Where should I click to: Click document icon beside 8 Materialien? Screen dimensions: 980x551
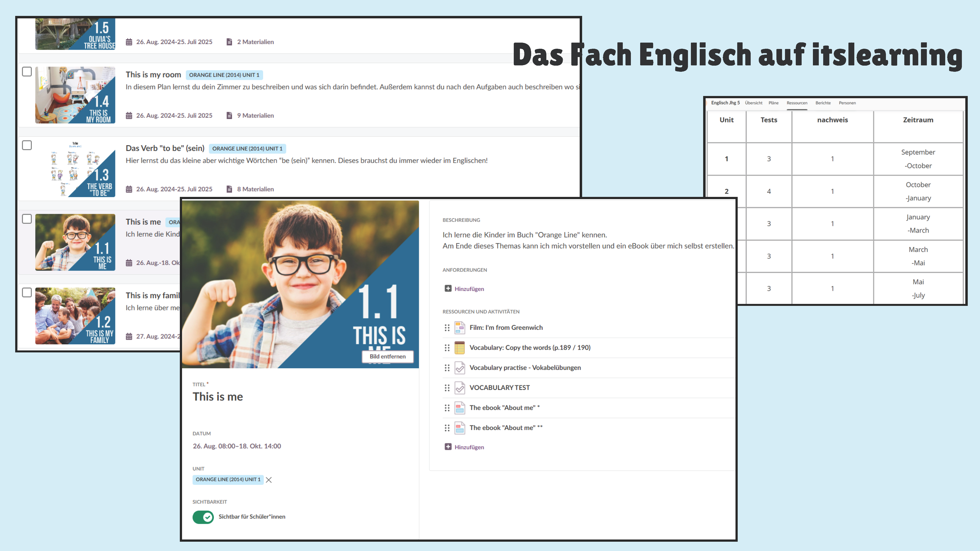coord(229,189)
